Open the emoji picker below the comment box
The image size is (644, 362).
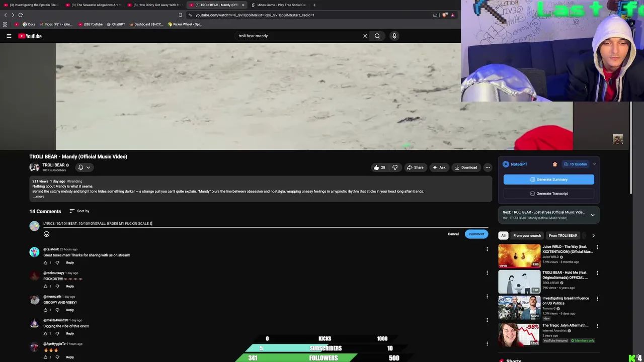(46, 234)
